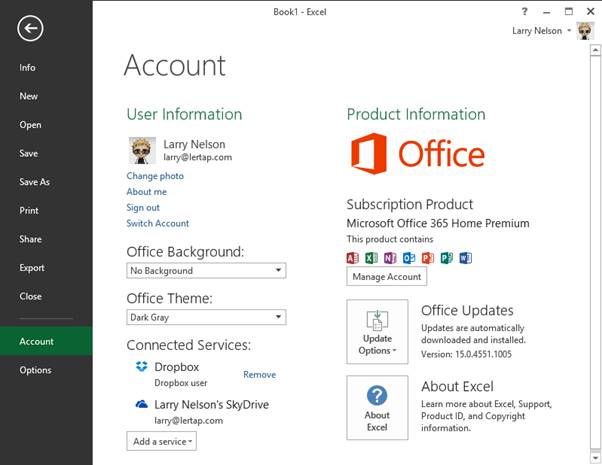Click the Access app icon
This screenshot has width=602, height=465.
pyautogui.click(x=352, y=258)
